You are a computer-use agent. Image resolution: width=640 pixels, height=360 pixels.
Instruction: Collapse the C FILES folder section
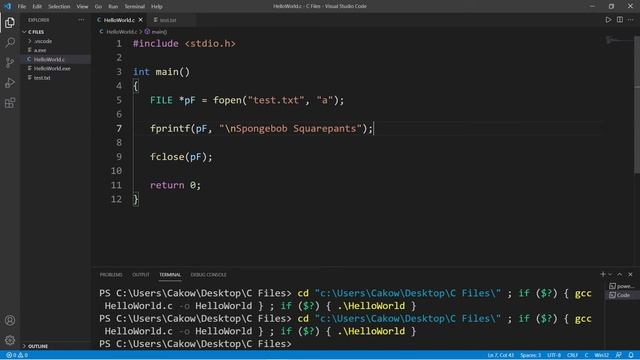click(56, 32)
